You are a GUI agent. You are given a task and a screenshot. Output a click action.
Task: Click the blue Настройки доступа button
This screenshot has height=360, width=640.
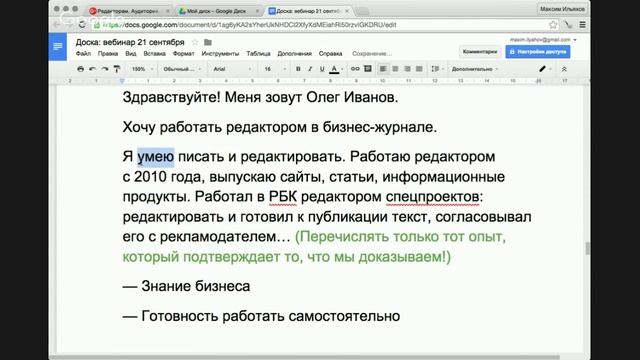pyautogui.click(x=538, y=52)
